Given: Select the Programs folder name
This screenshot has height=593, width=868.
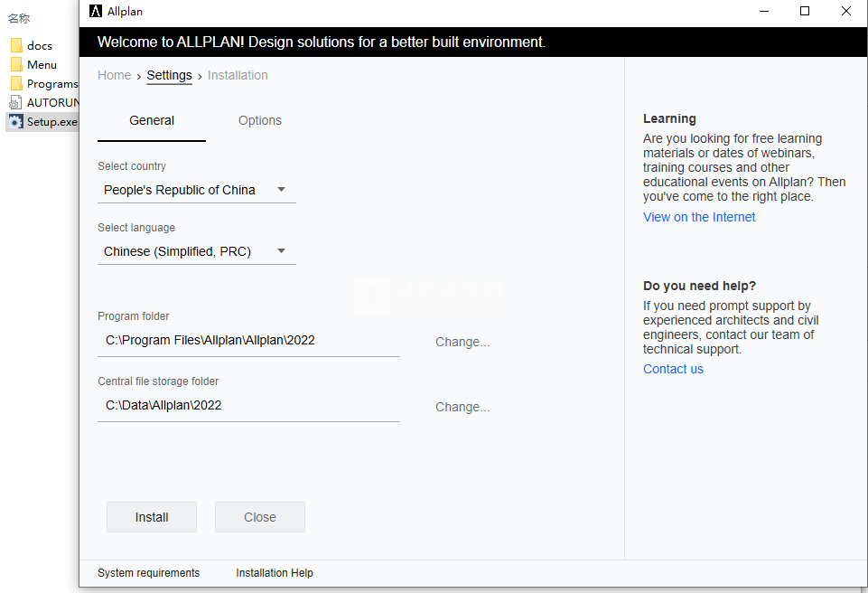Looking at the screenshot, I should point(52,84).
